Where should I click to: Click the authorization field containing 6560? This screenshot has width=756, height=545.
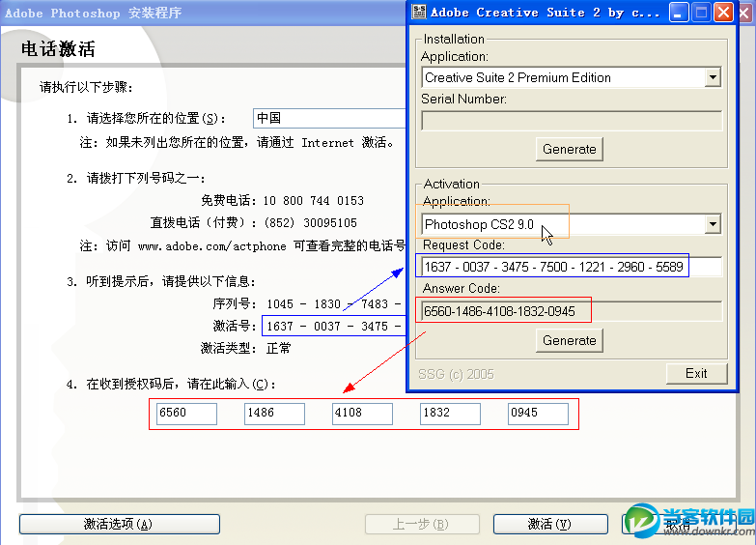click(186, 414)
